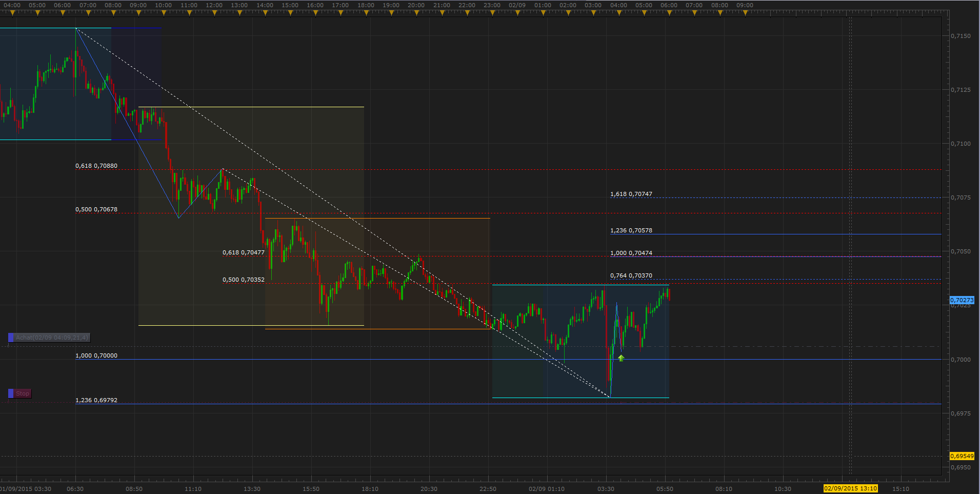Click the green buy arrow marker on chart
Image resolution: width=980 pixels, height=494 pixels.
621,358
